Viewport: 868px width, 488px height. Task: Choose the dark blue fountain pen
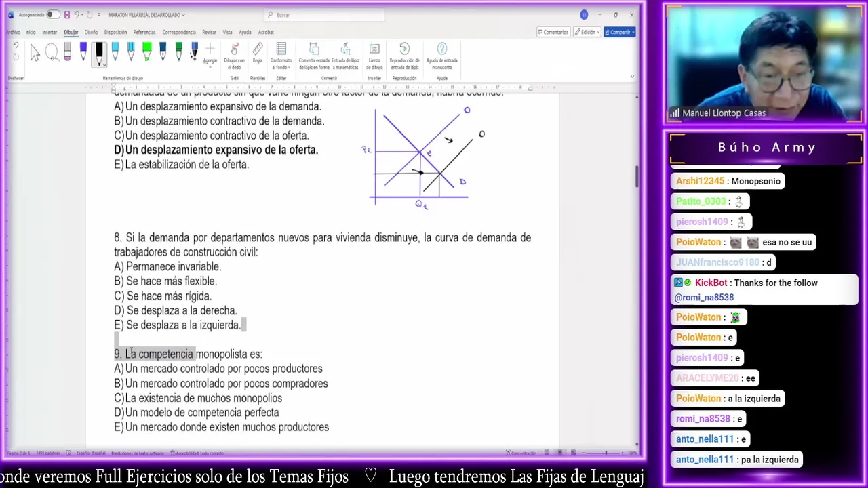163,53
